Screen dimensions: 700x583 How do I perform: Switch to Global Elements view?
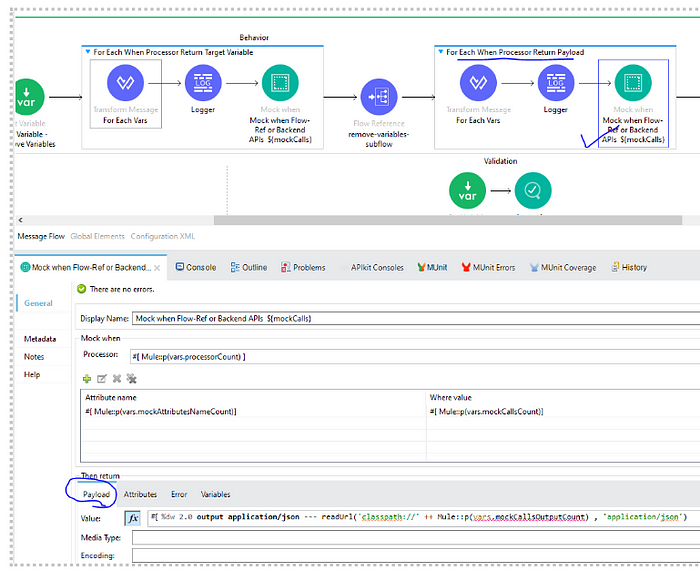(97, 236)
